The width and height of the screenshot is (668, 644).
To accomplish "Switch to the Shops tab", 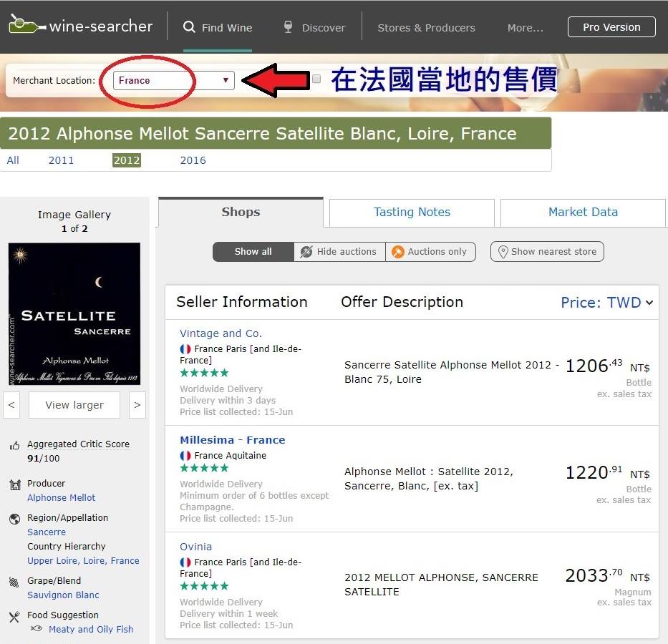I will [241, 212].
